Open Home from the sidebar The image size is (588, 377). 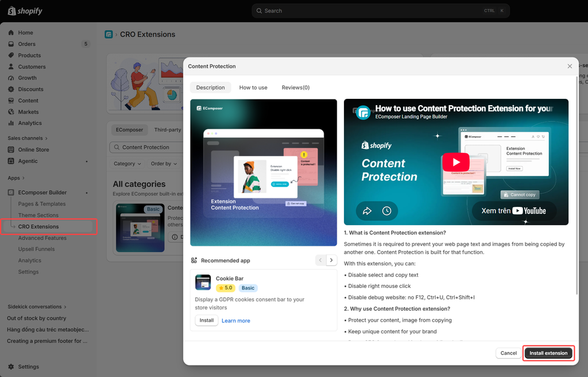tap(25, 33)
